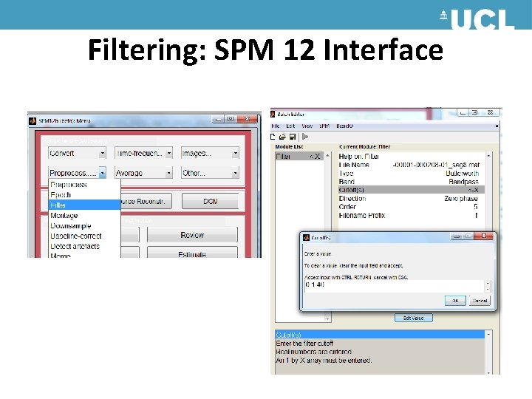Select Detect artefacts in the dropdown list
532x399 pixels.
pos(84,246)
